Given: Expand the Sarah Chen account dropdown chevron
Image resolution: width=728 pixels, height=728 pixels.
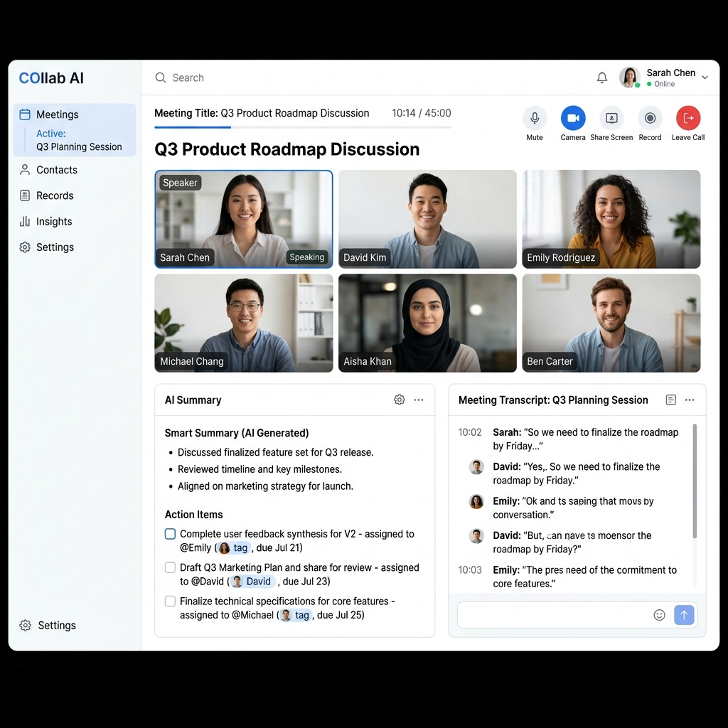Looking at the screenshot, I should 705,77.
